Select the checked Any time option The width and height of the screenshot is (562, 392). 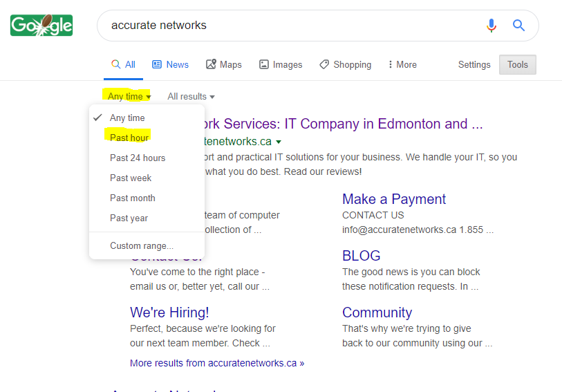point(147,118)
